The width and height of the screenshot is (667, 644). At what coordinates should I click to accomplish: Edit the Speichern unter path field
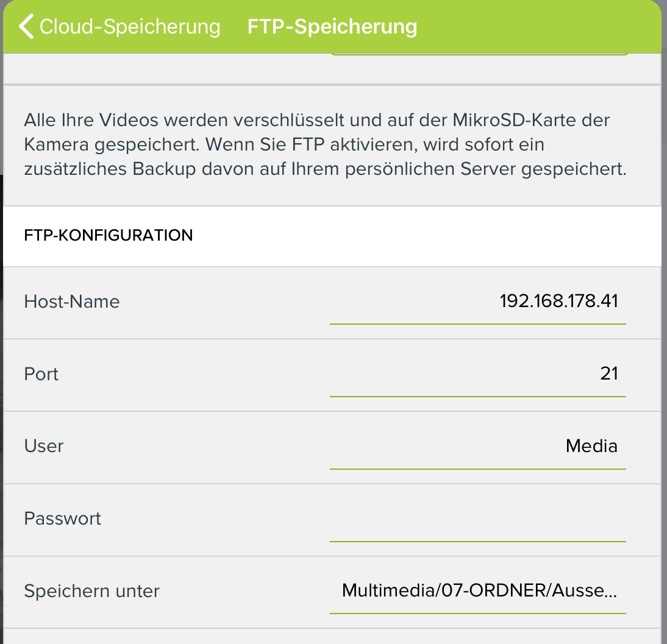pyautogui.click(x=478, y=590)
